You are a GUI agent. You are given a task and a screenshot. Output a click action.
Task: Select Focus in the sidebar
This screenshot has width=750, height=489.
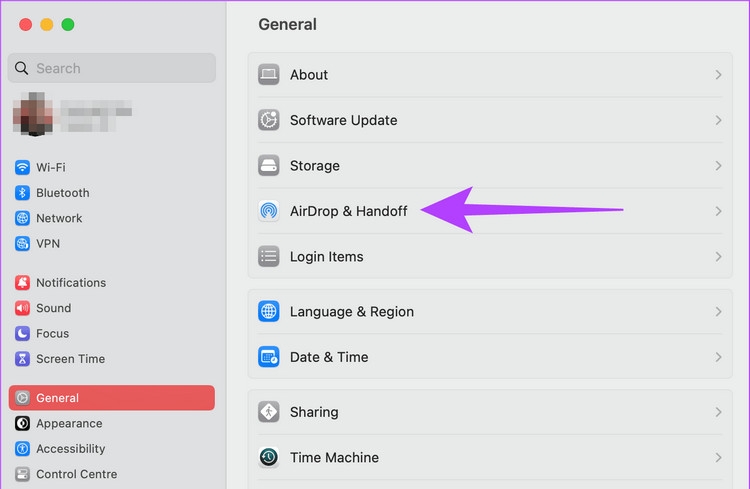(x=52, y=333)
